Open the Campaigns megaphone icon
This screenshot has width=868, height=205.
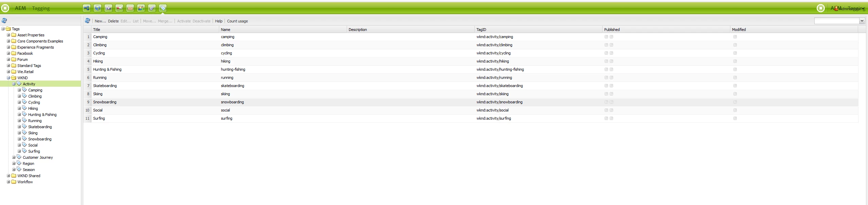(119, 8)
